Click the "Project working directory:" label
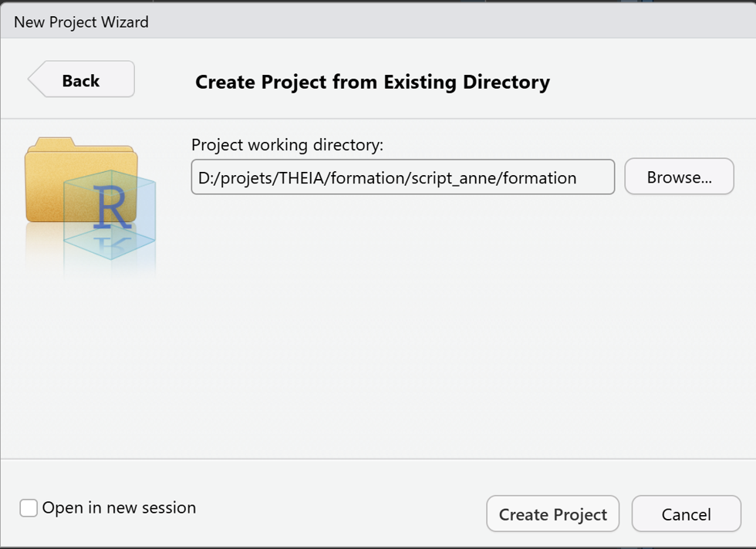Screen dimensions: 756x549 pyautogui.click(x=287, y=145)
